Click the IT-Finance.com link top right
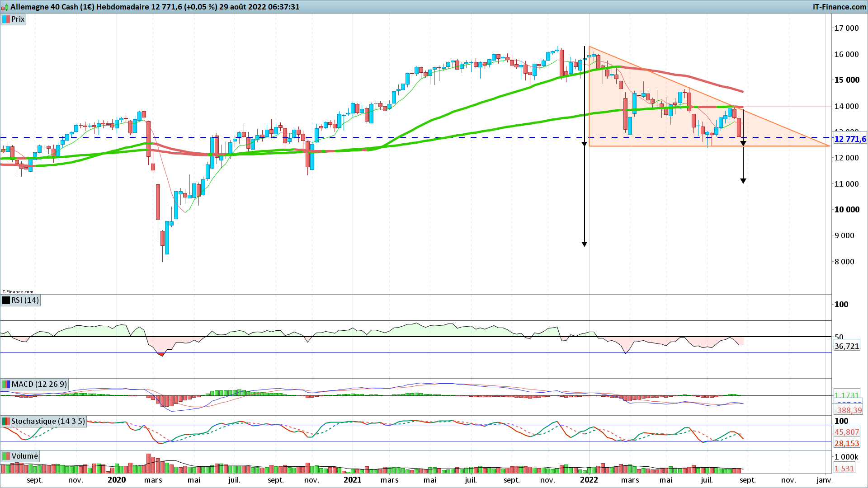868x488 pixels. click(839, 7)
